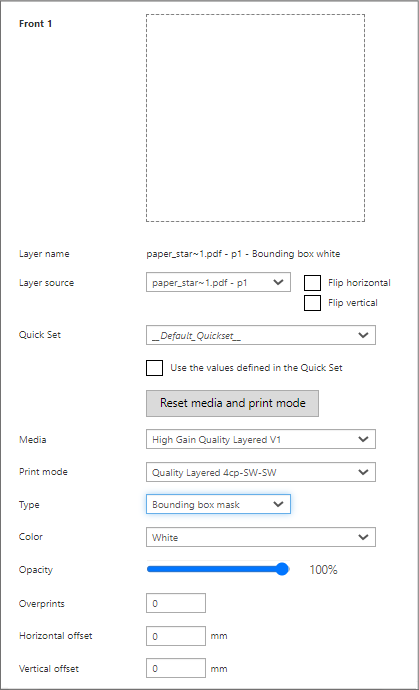
Task: Enable the Flip horizontal checkbox
Action: point(312,283)
